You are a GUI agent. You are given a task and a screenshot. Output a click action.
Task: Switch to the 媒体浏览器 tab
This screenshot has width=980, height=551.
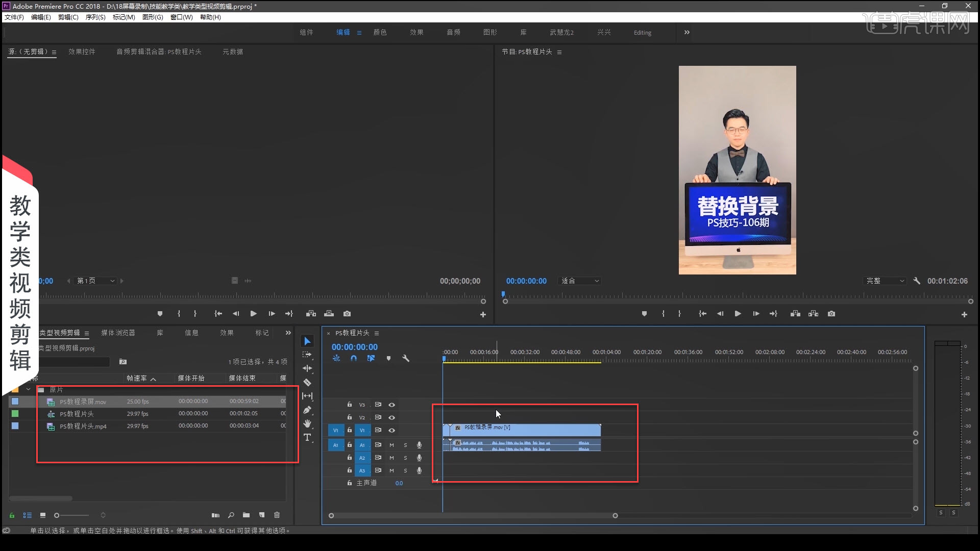(118, 333)
